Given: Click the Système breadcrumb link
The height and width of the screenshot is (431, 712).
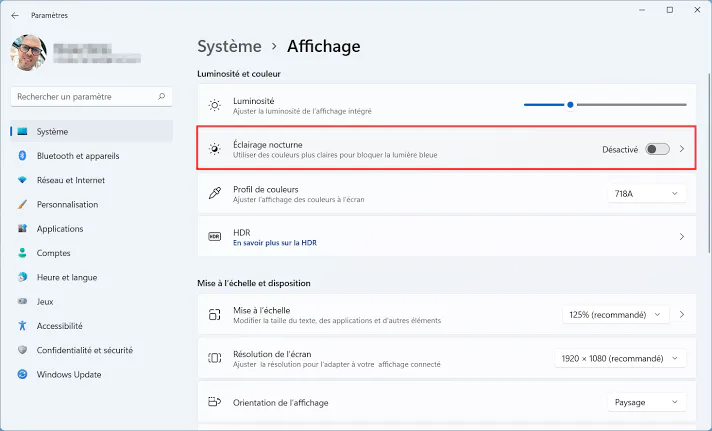Looking at the screenshot, I should 229,46.
